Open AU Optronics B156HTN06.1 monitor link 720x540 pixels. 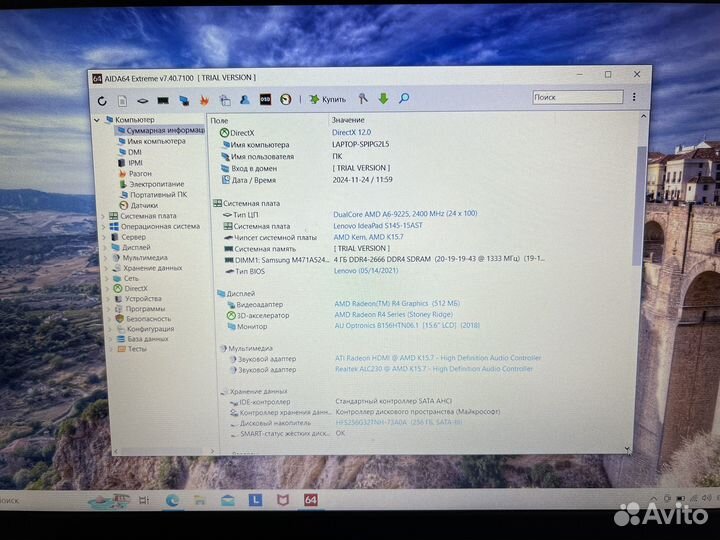407,326
